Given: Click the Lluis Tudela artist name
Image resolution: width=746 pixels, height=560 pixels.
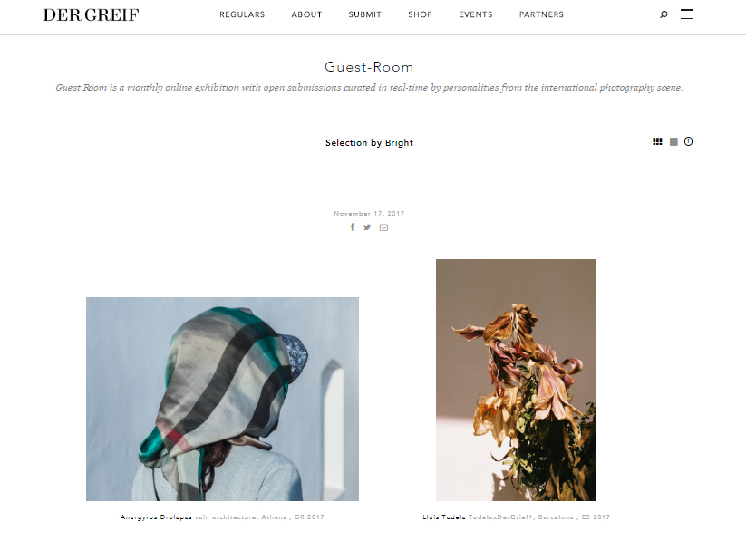Looking at the screenshot, I should coord(444,517).
